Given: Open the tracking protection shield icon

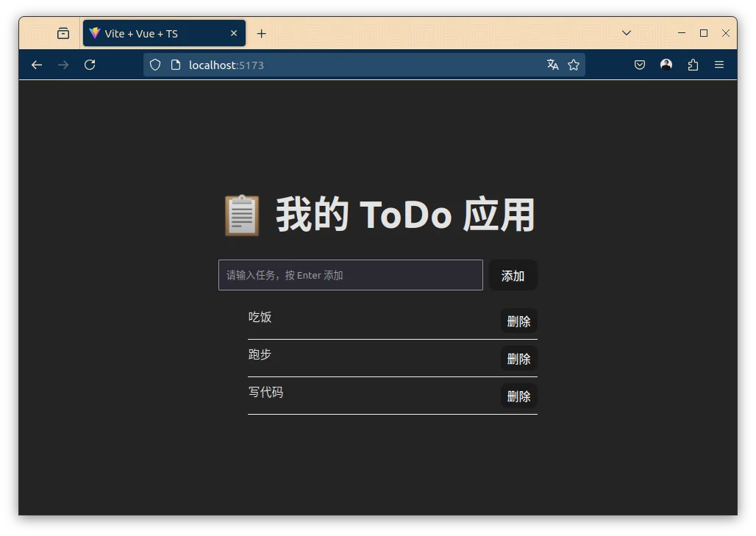Looking at the screenshot, I should [154, 65].
